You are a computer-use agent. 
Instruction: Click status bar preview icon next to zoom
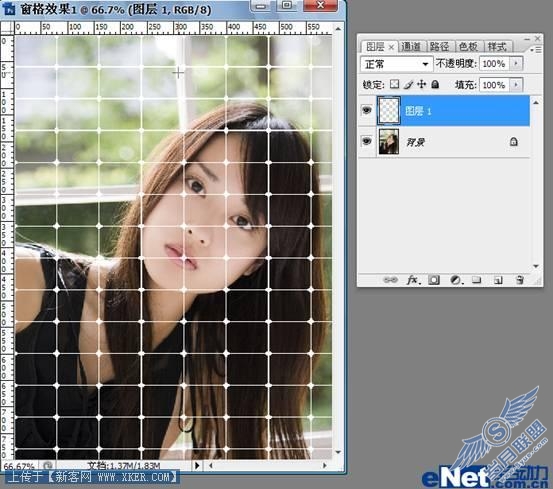[x=48, y=465]
